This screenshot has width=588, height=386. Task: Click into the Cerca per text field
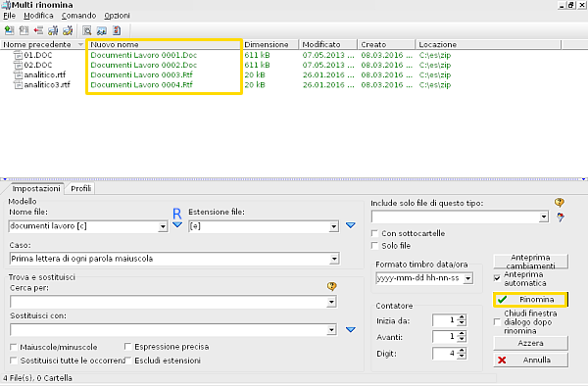click(x=169, y=302)
